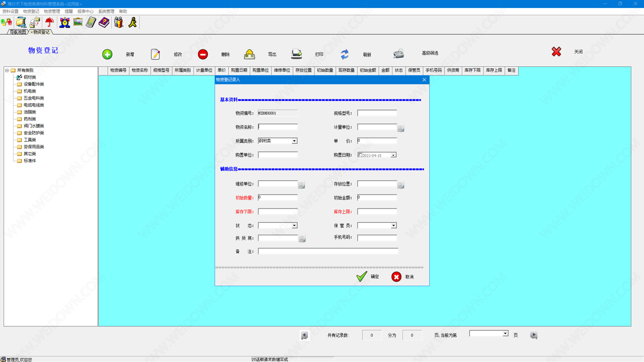Click the 备注 input field
644x362 pixels.
coord(328,251)
